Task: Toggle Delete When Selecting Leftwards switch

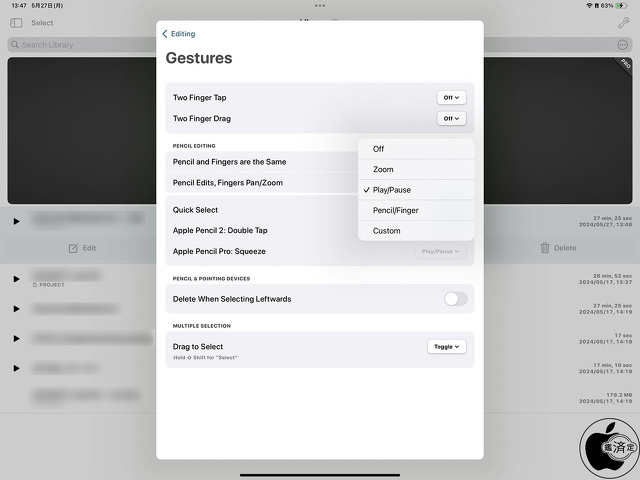Action: (456, 299)
